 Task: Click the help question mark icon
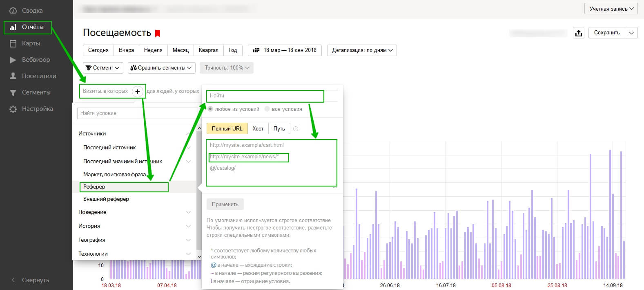click(x=296, y=129)
